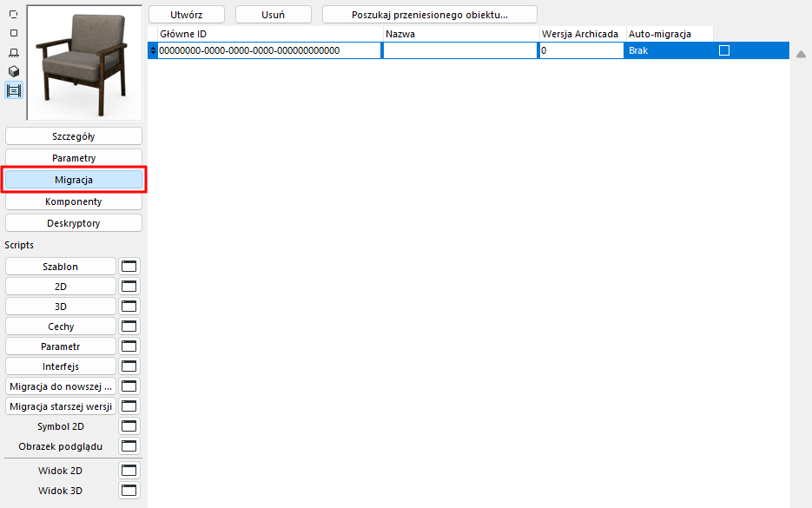
Task: Open the Parametr script window icon
Action: [129, 346]
